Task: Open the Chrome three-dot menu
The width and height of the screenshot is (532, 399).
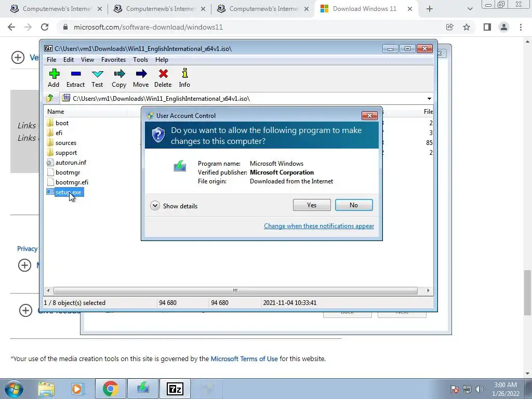Action: [x=521, y=27]
